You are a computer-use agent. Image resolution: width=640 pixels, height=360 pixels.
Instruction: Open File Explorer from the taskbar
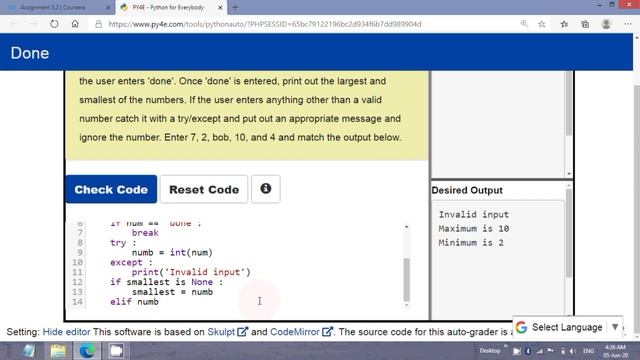[58, 351]
